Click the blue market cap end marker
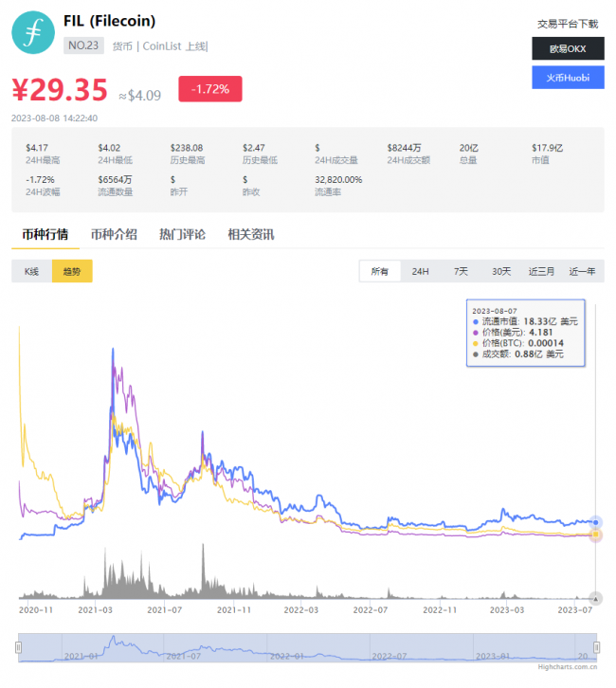 point(595,522)
